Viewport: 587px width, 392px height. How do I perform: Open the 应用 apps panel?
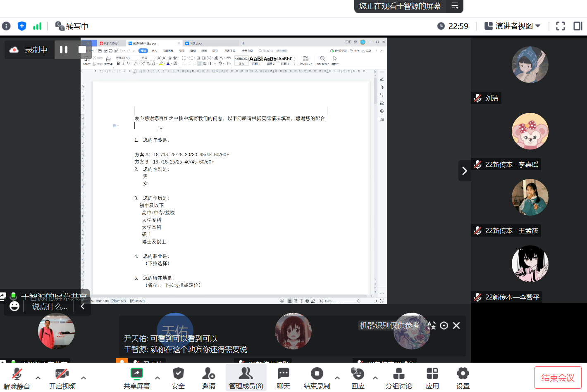point(432,378)
